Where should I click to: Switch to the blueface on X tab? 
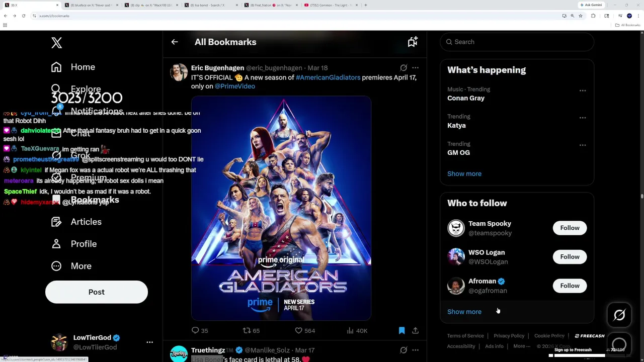[x=91, y=5]
